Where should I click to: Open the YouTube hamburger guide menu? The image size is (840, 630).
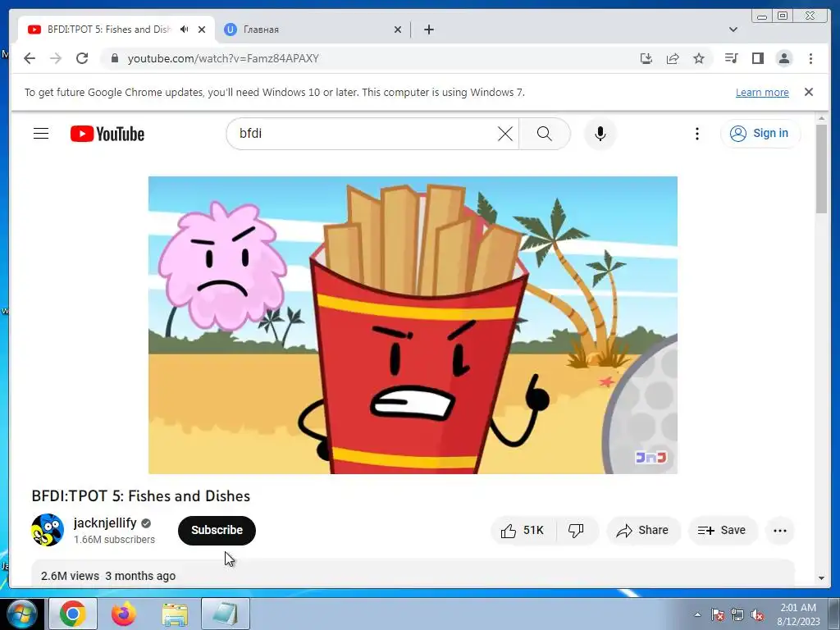tap(41, 134)
